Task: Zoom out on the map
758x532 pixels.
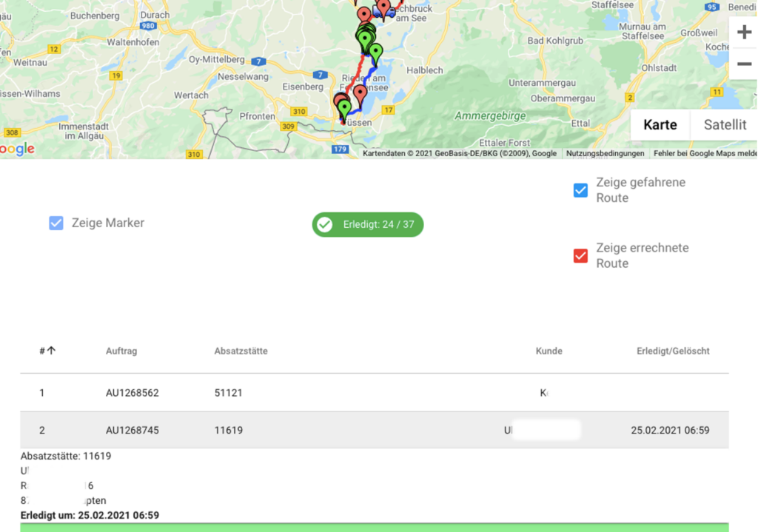Action: point(744,64)
